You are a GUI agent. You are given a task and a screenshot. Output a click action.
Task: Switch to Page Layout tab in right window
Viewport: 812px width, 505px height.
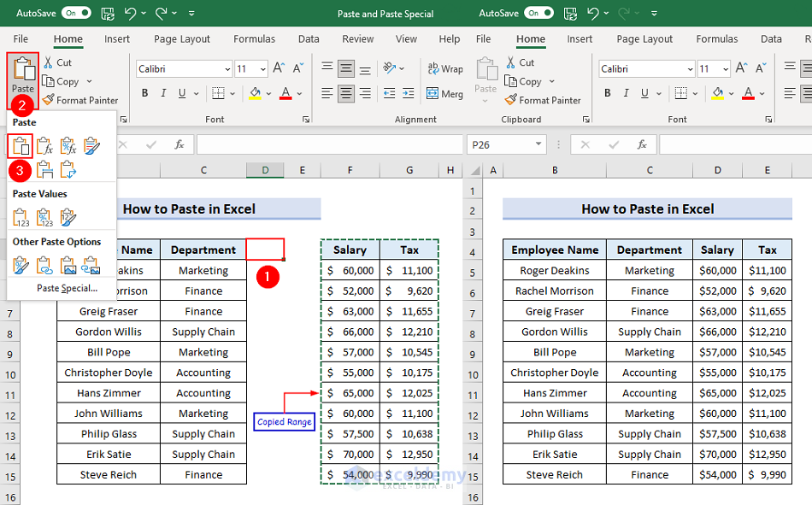pos(644,38)
